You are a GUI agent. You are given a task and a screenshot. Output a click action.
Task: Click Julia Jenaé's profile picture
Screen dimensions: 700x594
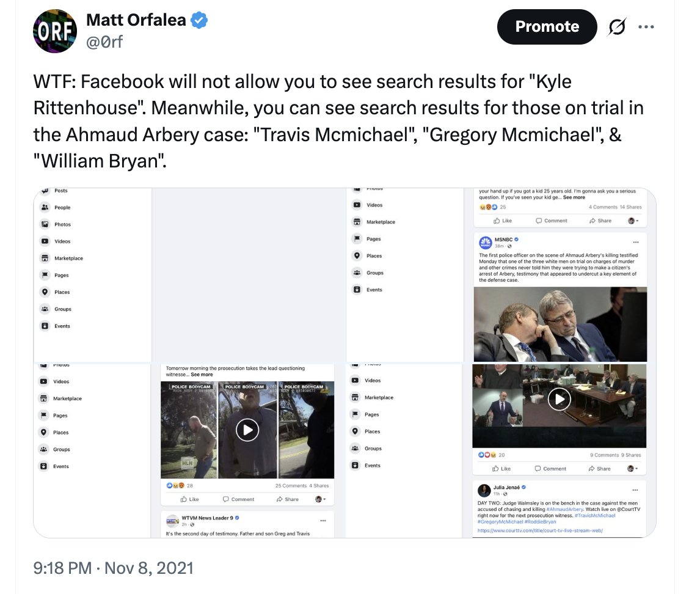point(484,490)
